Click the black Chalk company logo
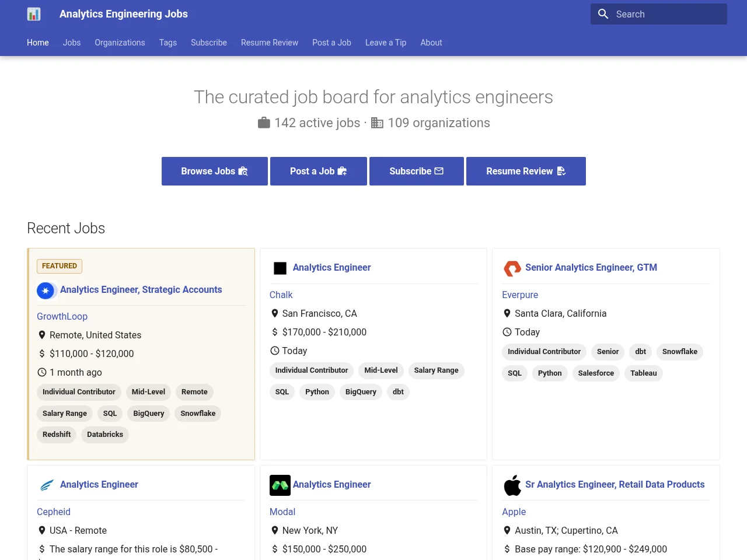Screen dimensions: 747x560 click(280, 268)
